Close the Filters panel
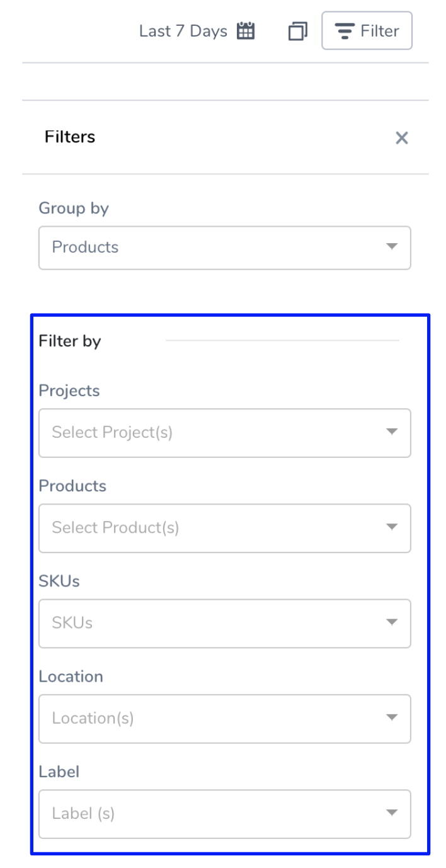The height and width of the screenshot is (868, 446). click(402, 138)
